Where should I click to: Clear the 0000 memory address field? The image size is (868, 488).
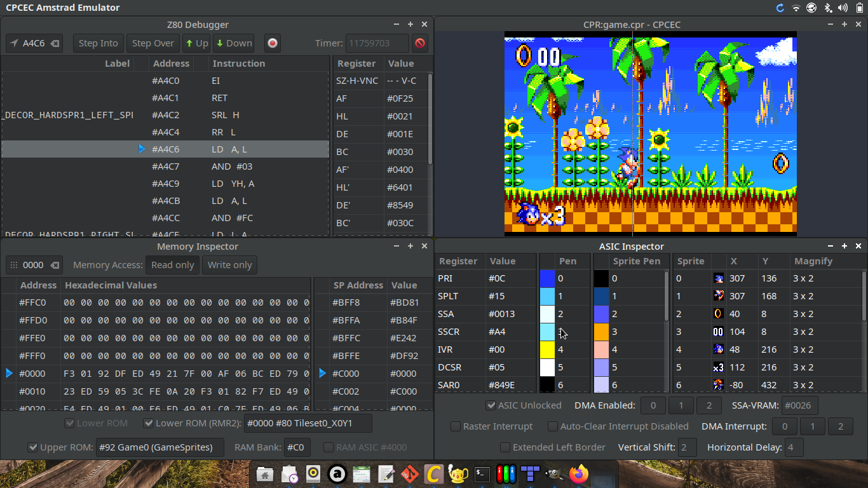click(55, 265)
